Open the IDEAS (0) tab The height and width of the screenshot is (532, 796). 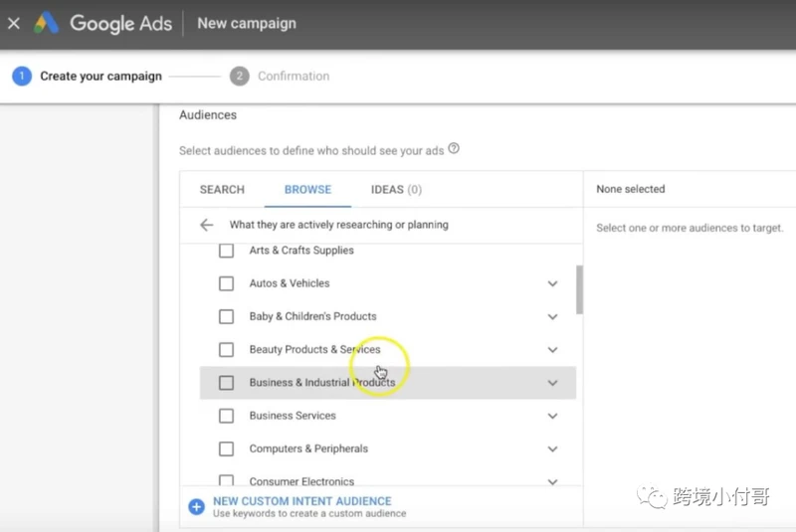tap(396, 190)
